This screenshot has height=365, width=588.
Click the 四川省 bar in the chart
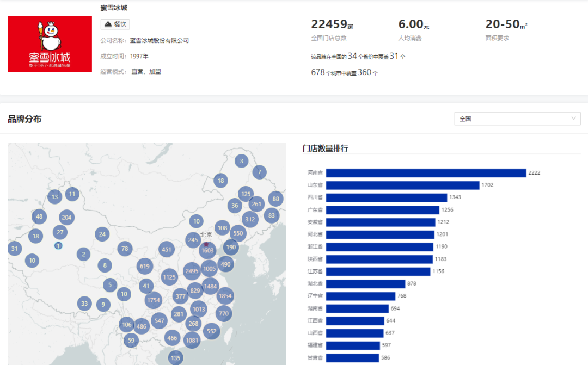(x=387, y=197)
